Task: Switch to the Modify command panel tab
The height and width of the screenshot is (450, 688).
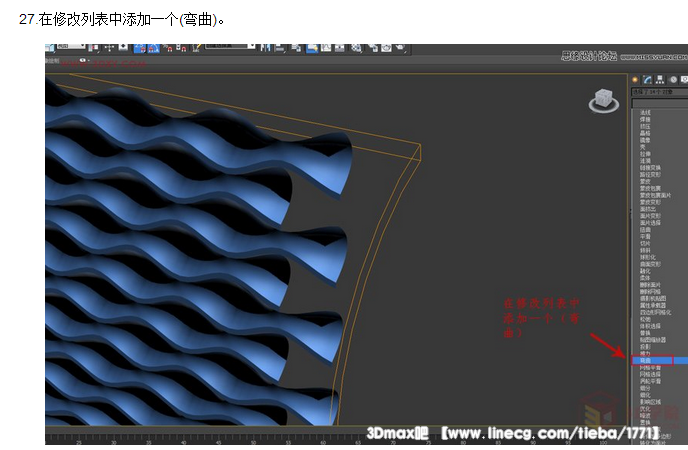Action: point(648,79)
